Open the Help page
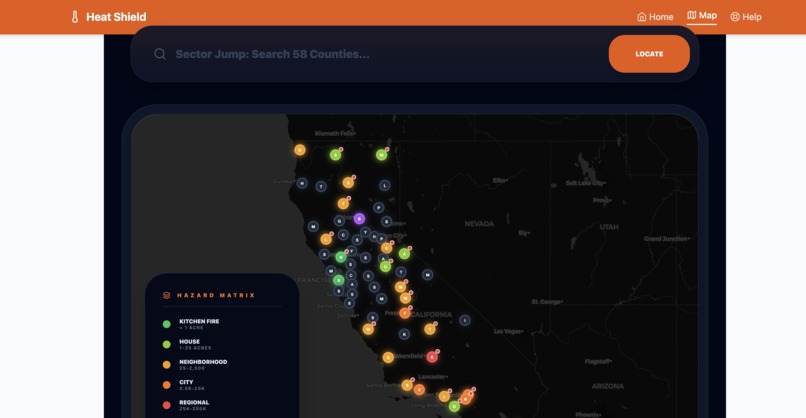The height and width of the screenshot is (418, 806). [746, 17]
